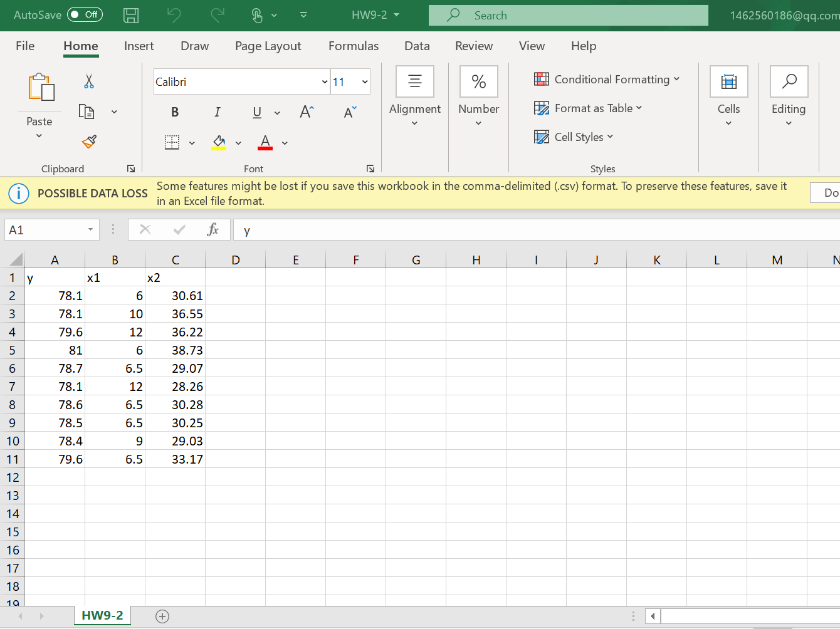Open the Data menu tab

[417, 46]
